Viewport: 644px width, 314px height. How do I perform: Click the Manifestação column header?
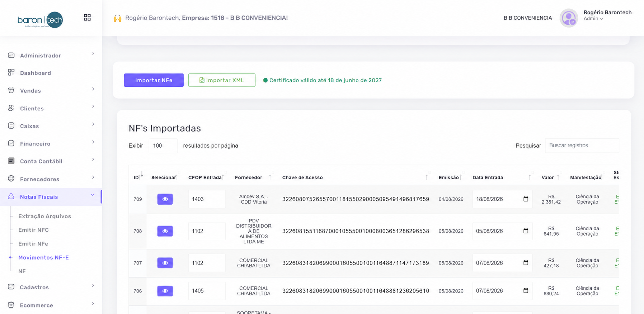coord(586,177)
